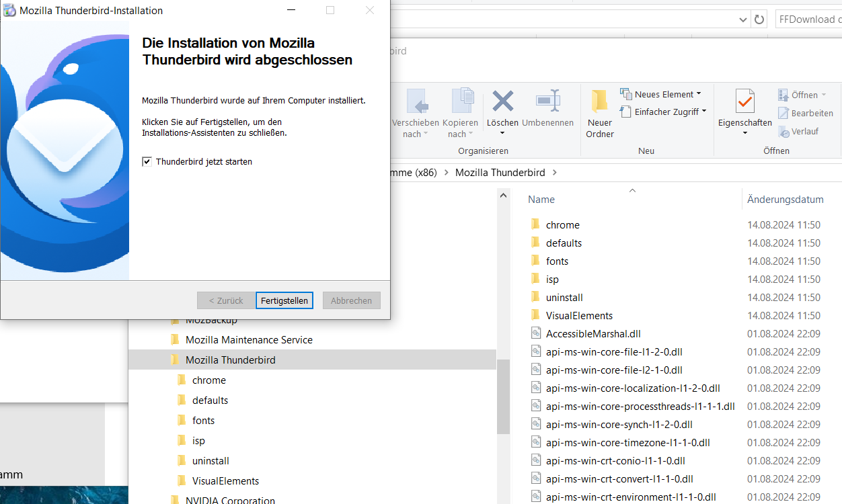
Task: Uncheck Thunderbird jetzt starten checkbox
Action: (147, 161)
